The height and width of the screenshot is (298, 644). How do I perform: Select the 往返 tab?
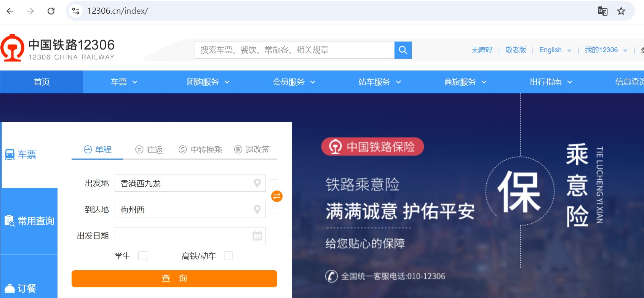[x=149, y=149]
